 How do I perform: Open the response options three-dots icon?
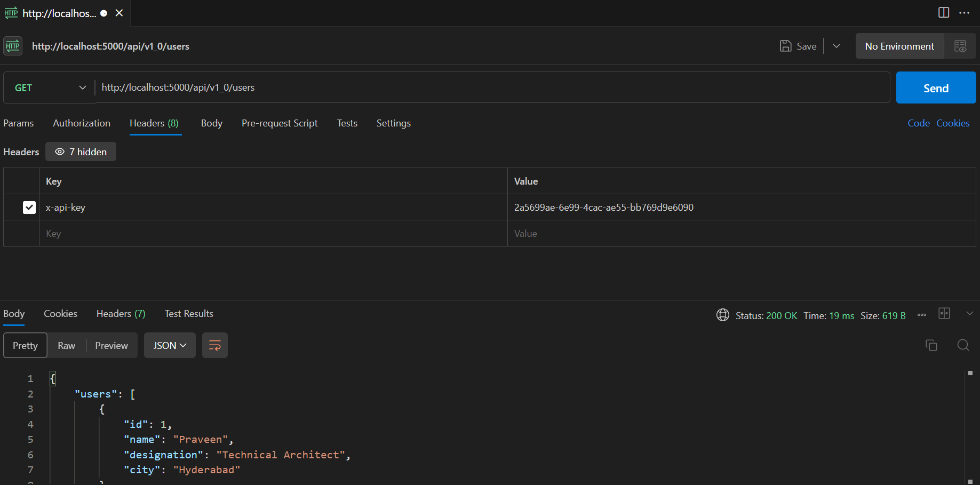pos(922,315)
